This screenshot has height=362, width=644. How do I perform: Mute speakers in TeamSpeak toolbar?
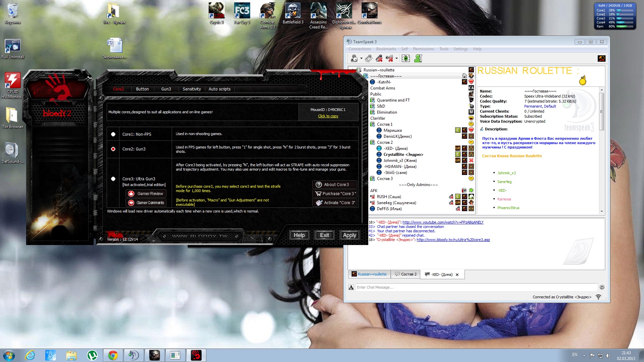pyautogui.click(x=389, y=59)
